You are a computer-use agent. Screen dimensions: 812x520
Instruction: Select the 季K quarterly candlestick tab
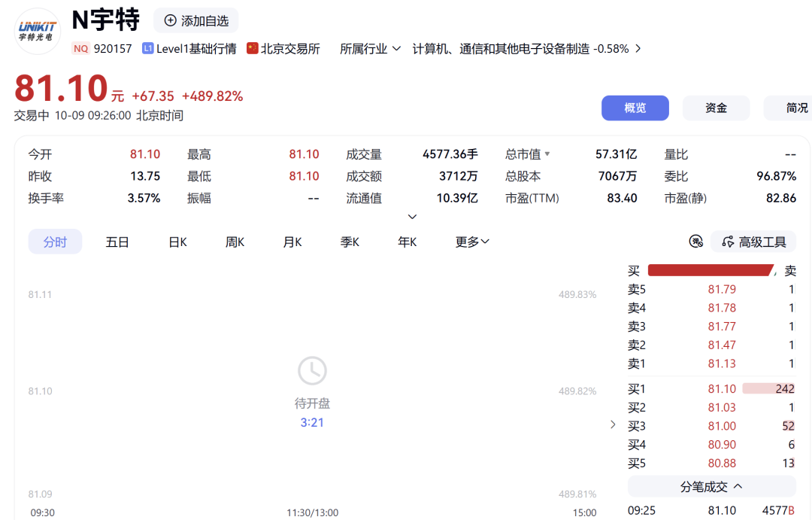(x=350, y=242)
